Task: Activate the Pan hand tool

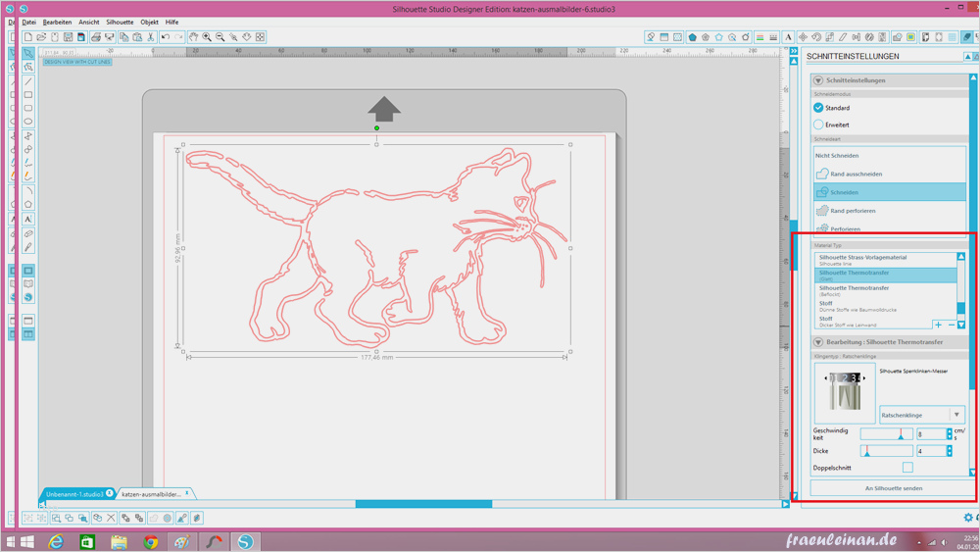Action: coord(193,37)
